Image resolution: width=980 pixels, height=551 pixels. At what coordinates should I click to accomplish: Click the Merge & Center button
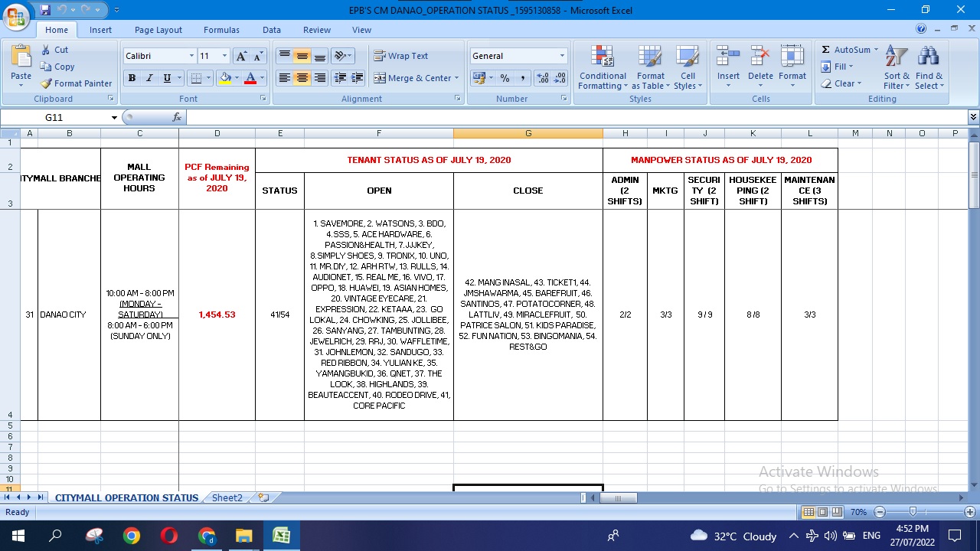(412, 78)
